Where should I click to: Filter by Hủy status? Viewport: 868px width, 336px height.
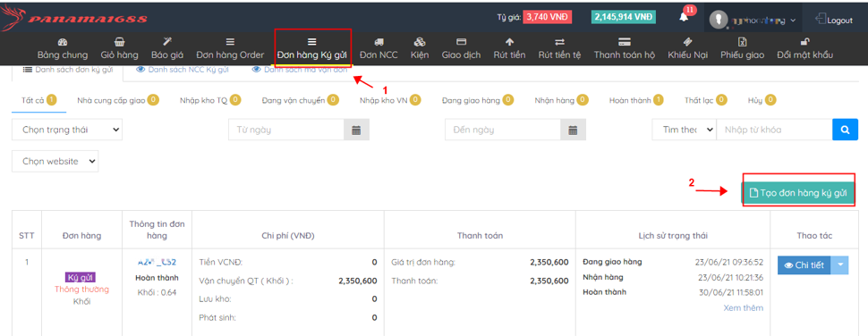pyautogui.click(x=762, y=100)
